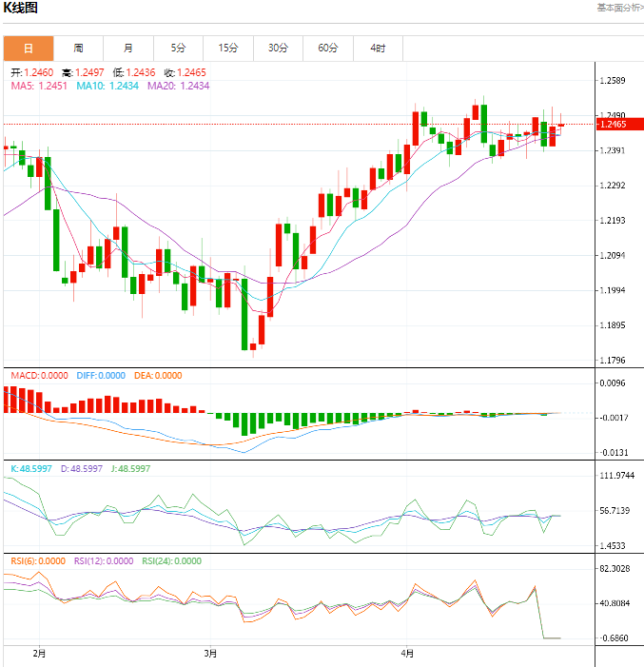The height and width of the screenshot is (667, 644).
Task: Click the 1.2094 price axis label
Action: point(613,256)
